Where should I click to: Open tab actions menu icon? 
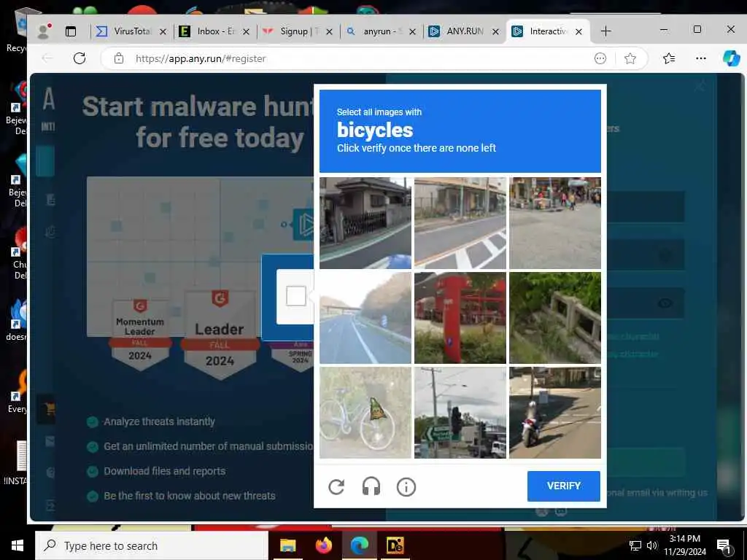pos(71,31)
